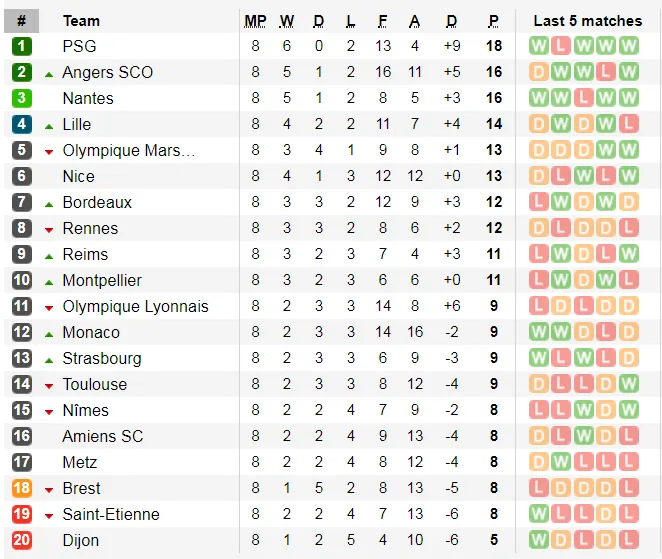Click Lille's rank 4 blue badge
Screen dimensions: 662x559
(x=22, y=124)
